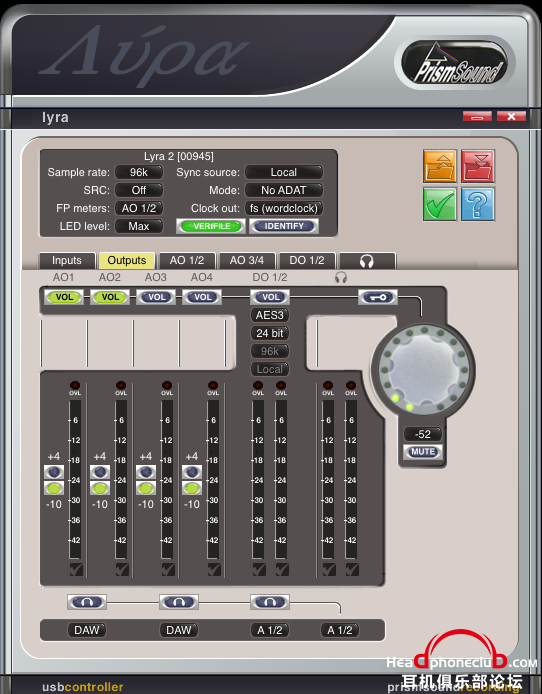
Task: Toggle the checkbox under the AO1 meter
Action: coord(76,569)
